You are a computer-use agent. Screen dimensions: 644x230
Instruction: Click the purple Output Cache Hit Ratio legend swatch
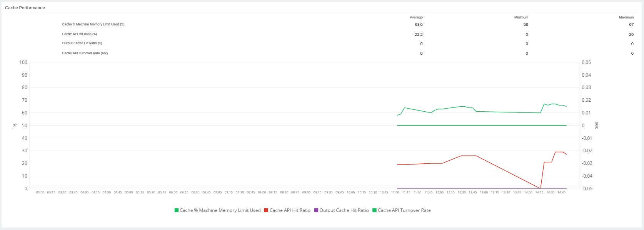[316, 210]
